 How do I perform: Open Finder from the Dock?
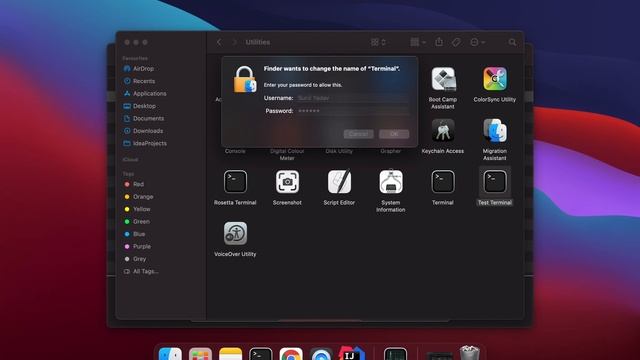click(170, 354)
